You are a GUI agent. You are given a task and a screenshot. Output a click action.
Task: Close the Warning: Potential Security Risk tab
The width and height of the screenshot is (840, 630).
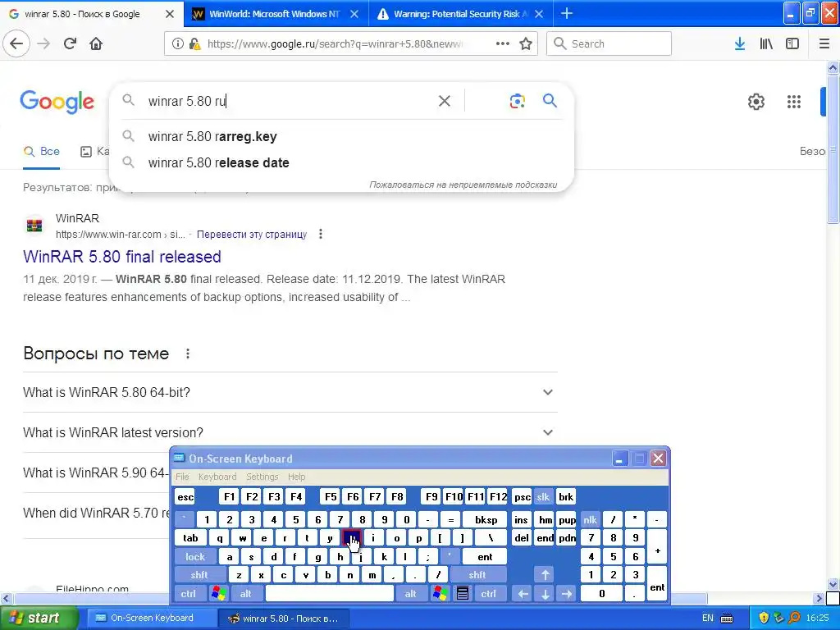pyautogui.click(x=539, y=14)
